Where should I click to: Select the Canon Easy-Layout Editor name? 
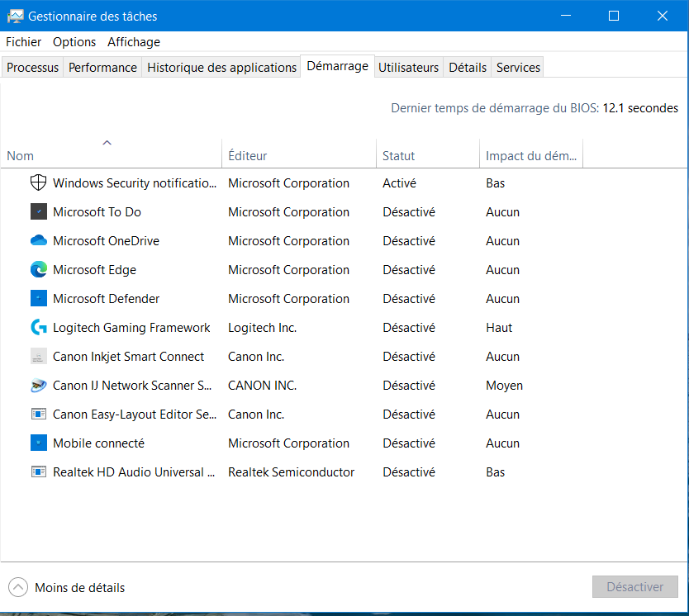[x=135, y=415]
